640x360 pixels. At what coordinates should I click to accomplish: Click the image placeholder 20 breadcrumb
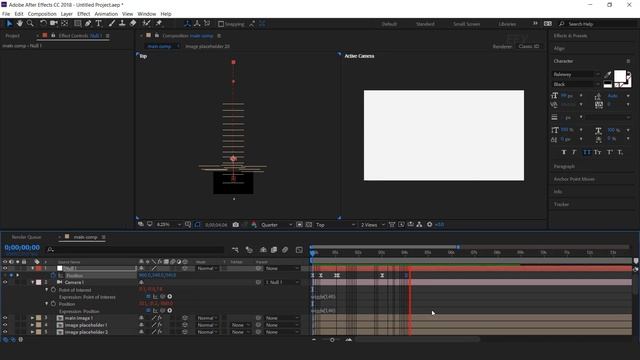(x=207, y=47)
